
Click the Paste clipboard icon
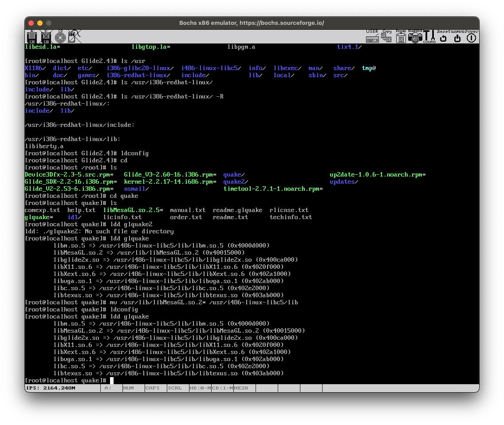401,36
